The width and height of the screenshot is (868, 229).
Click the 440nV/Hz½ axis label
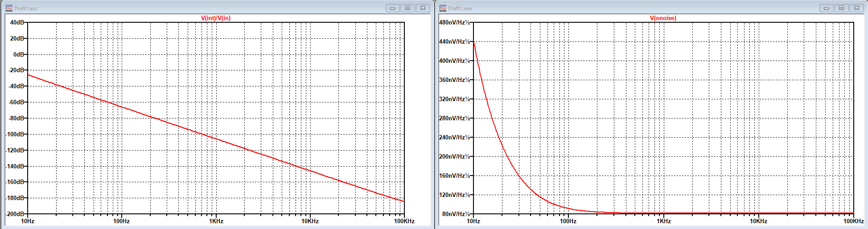pyautogui.click(x=454, y=41)
